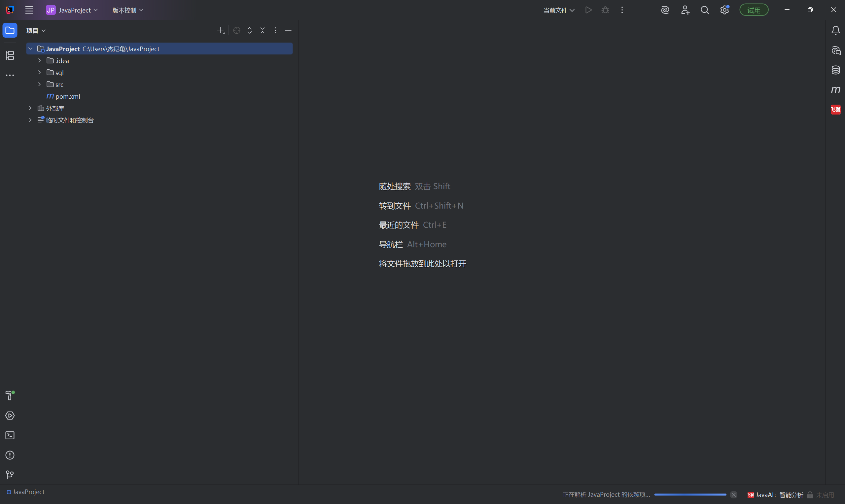
Task: Open the Problems tool window
Action: coord(10,455)
